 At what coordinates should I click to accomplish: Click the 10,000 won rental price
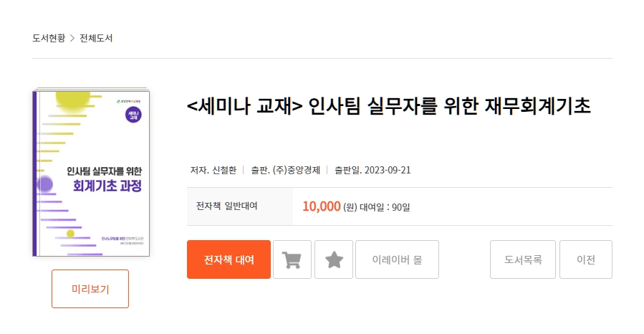(322, 206)
